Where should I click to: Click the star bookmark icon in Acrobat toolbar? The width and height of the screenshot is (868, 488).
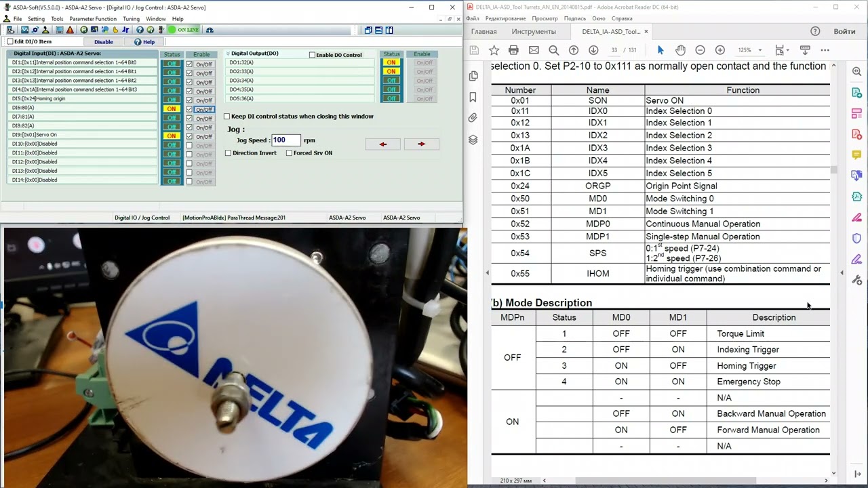pyautogui.click(x=494, y=50)
